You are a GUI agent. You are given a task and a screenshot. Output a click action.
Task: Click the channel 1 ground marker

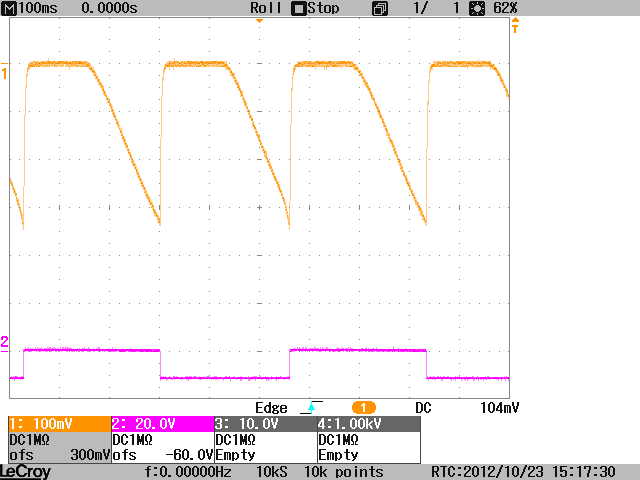coord(4,71)
